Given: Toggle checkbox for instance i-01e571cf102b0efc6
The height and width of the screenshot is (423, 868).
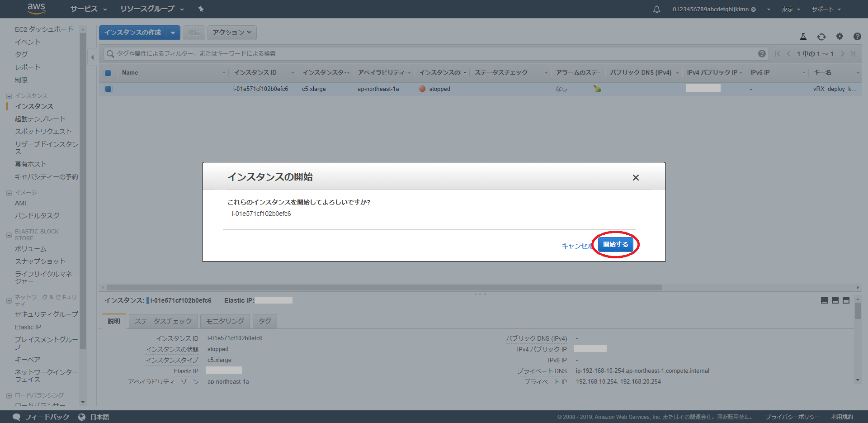Looking at the screenshot, I should coord(108,89).
